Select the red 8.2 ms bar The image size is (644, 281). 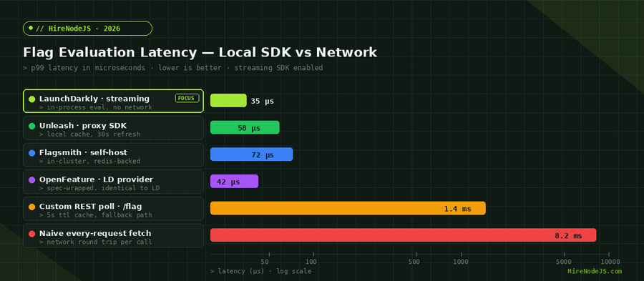pos(404,235)
